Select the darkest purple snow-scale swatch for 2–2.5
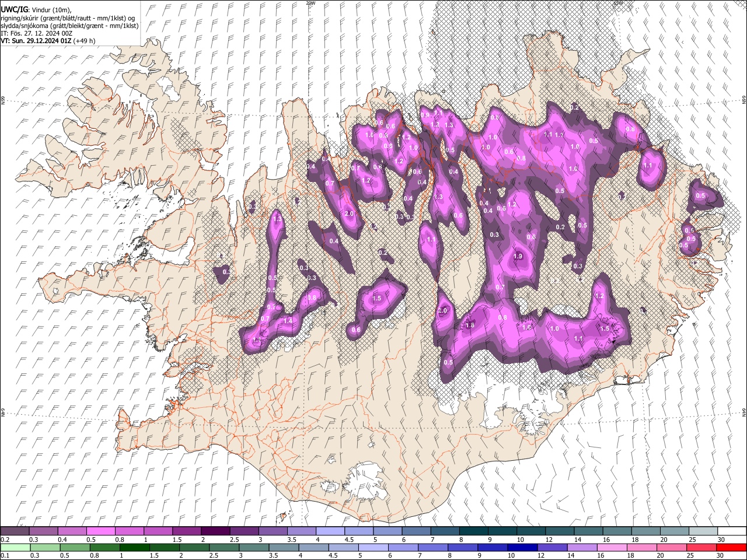 (x=215, y=531)
